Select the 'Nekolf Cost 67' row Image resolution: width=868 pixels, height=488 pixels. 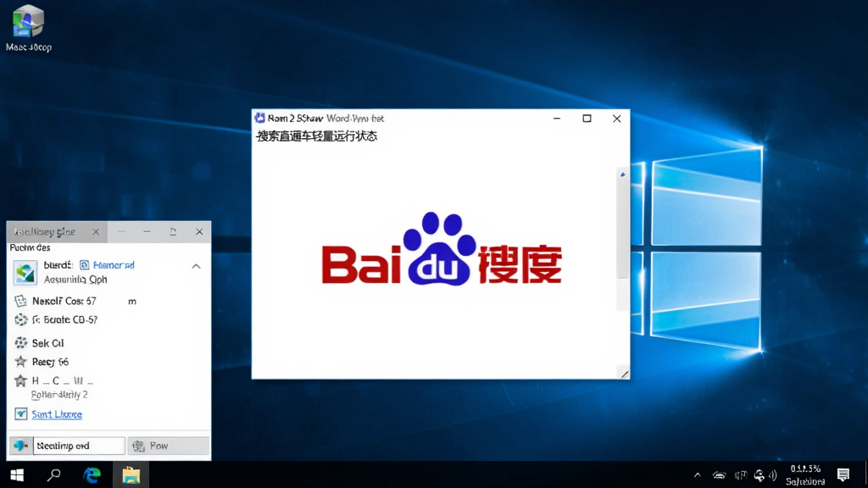click(x=108, y=301)
